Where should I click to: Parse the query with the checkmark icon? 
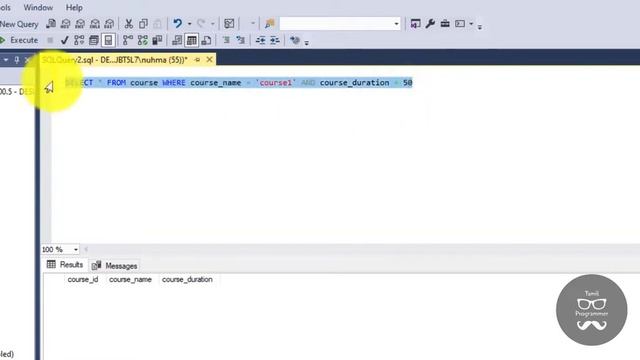pyautogui.click(x=64, y=40)
